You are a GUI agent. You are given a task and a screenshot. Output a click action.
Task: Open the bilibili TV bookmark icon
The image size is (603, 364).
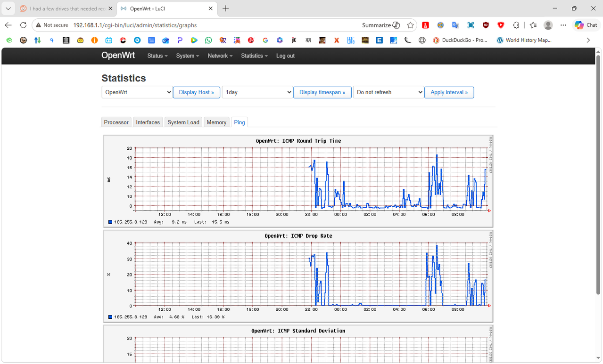[108, 40]
